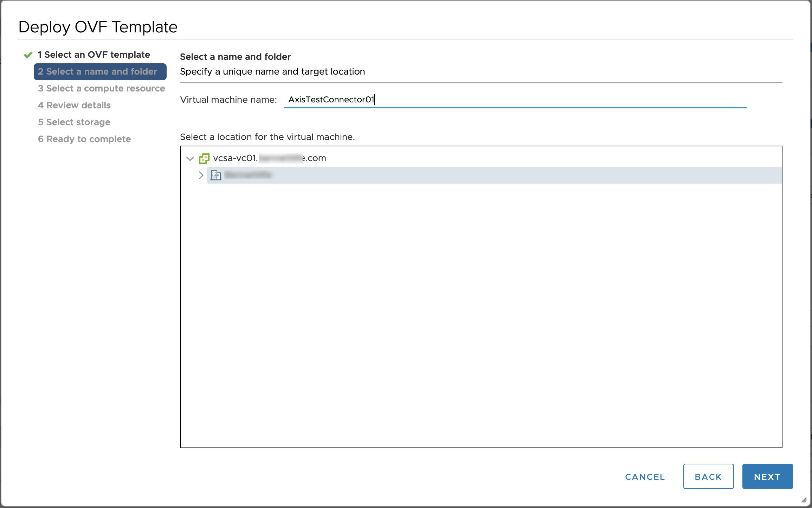Screen dimensions: 812x508
Task: Expand the datacenter node chevron
Action: [201, 175]
